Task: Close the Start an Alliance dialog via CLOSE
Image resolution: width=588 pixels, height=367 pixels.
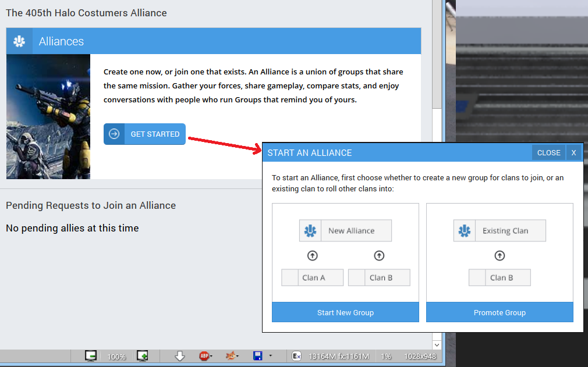Action: 548,153
